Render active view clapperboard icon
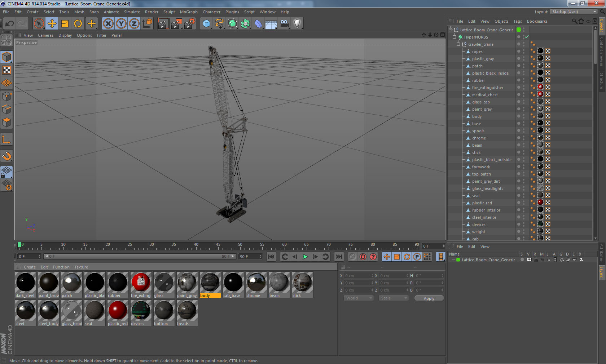This screenshot has height=364, width=606. click(x=163, y=24)
